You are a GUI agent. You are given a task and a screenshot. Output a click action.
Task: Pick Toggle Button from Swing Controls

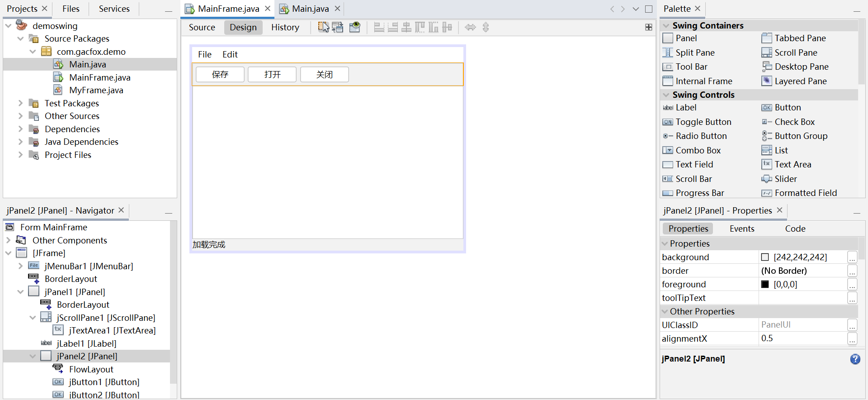[697, 122]
